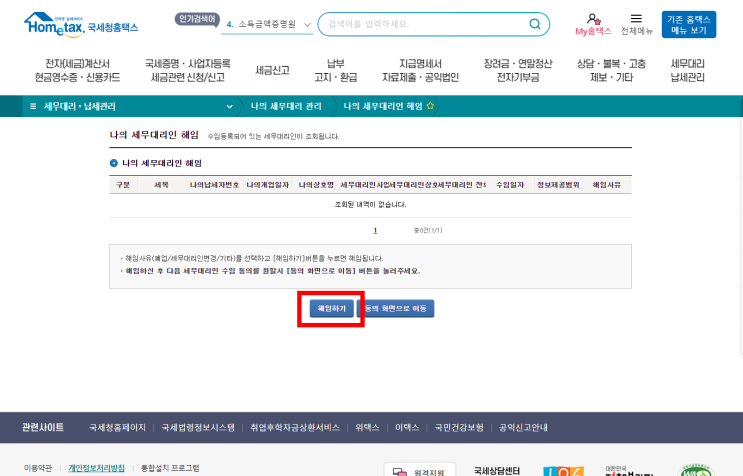This screenshot has width=743, height=476.
Task: Click the 나의상호명 column header
Action: pyautogui.click(x=316, y=185)
